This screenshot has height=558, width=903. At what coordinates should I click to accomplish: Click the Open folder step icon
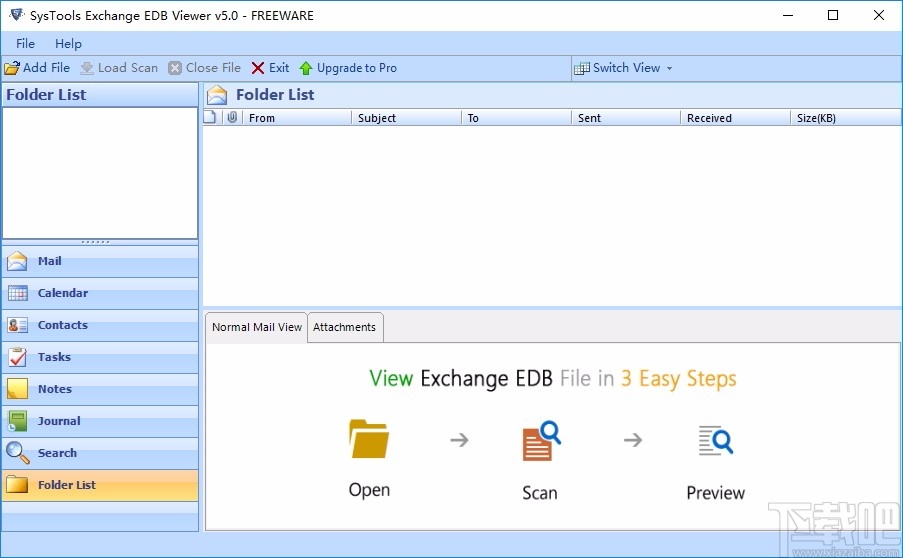369,439
